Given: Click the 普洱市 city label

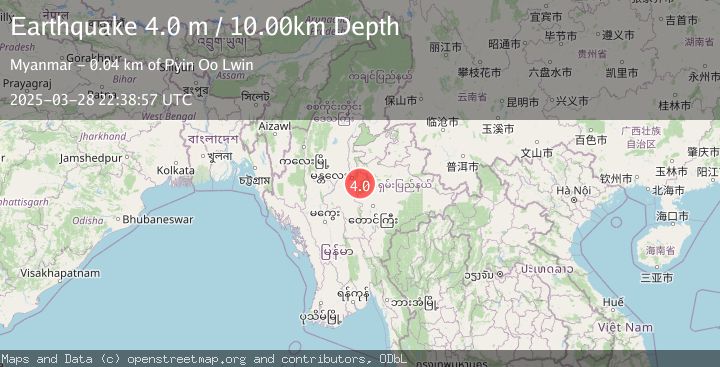Looking at the screenshot, I should click(x=462, y=166).
